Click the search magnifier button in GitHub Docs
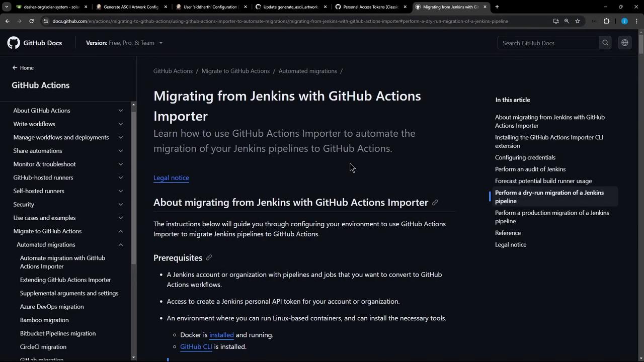This screenshot has width=644, height=362. pyautogui.click(x=605, y=43)
